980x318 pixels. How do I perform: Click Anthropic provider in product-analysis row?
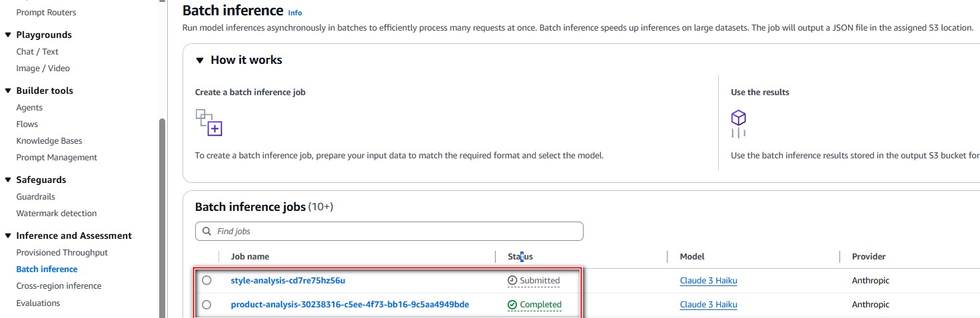click(x=870, y=305)
